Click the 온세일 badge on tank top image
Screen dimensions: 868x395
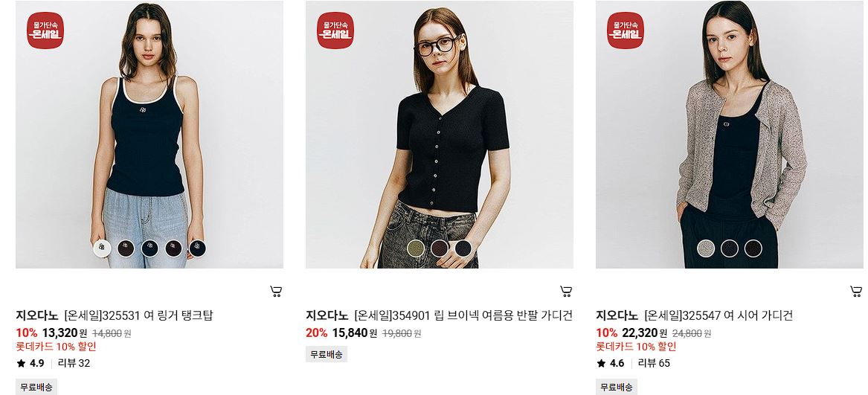pos(45,30)
